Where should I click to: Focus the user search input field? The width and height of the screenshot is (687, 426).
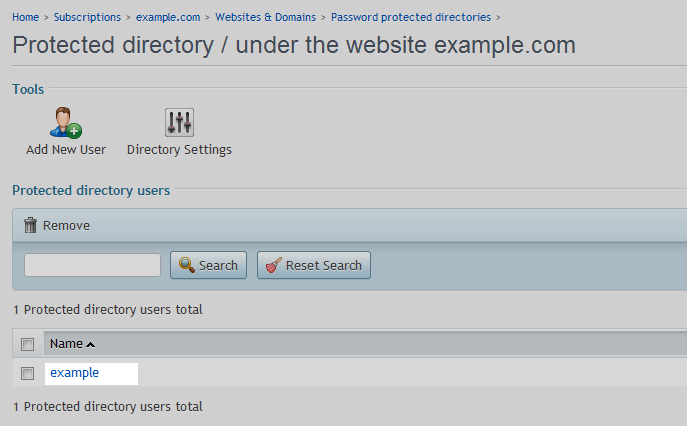click(92, 265)
